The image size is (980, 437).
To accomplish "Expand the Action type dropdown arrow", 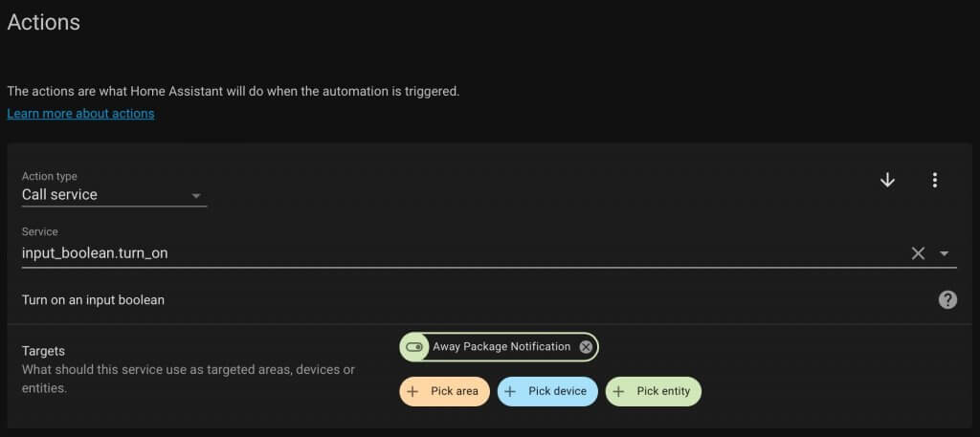I will pos(195,196).
